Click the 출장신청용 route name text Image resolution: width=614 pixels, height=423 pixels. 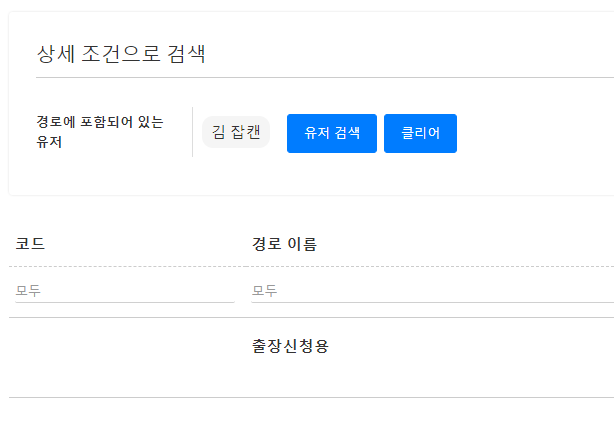291,346
